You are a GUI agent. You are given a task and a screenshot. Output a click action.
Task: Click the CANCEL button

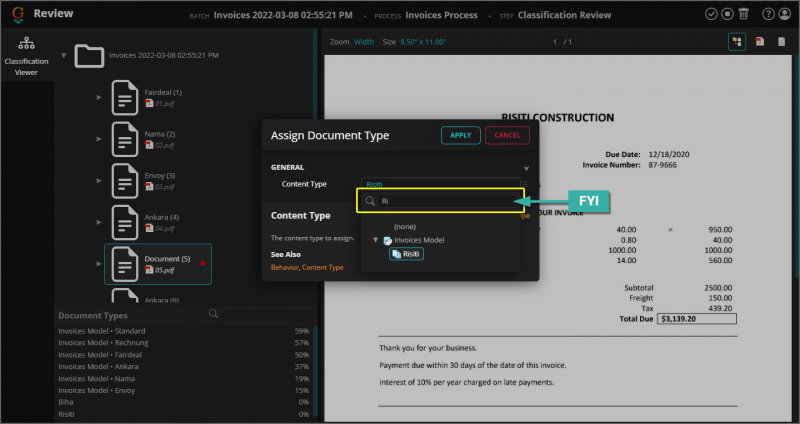pyautogui.click(x=507, y=135)
